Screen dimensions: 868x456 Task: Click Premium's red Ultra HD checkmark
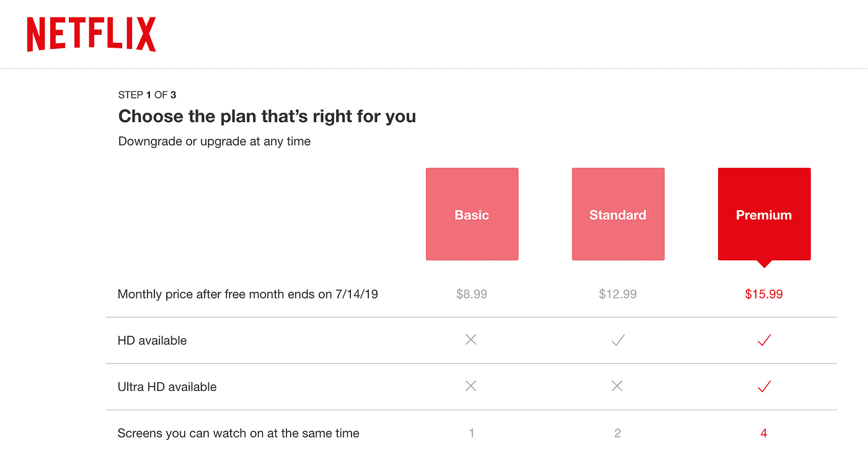coord(764,387)
